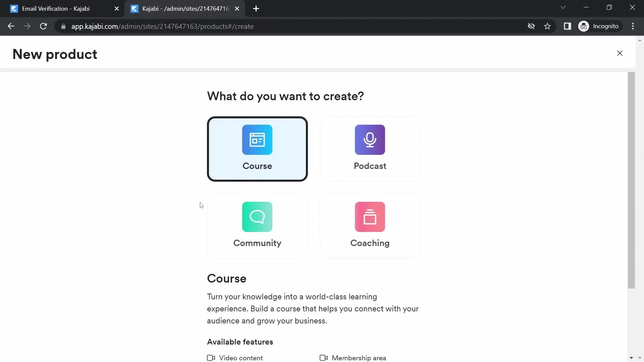Toggle the browser side panel
Image resolution: width=644 pixels, height=362 pixels.
(x=567, y=26)
